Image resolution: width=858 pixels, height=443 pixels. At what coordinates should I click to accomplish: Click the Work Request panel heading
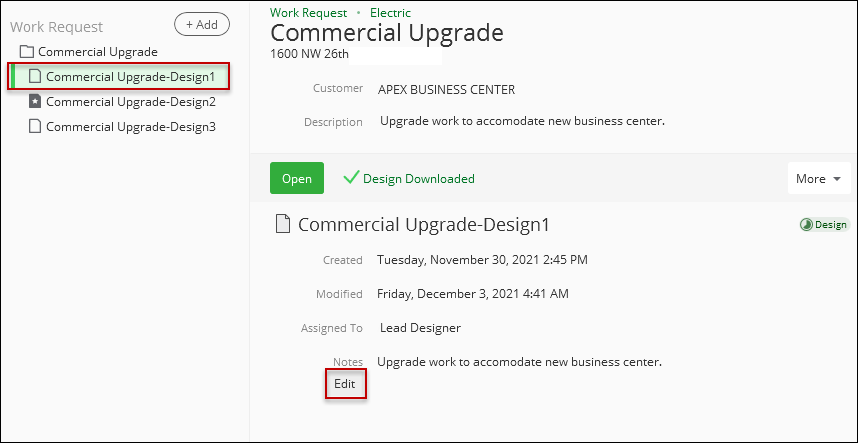[56, 27]
